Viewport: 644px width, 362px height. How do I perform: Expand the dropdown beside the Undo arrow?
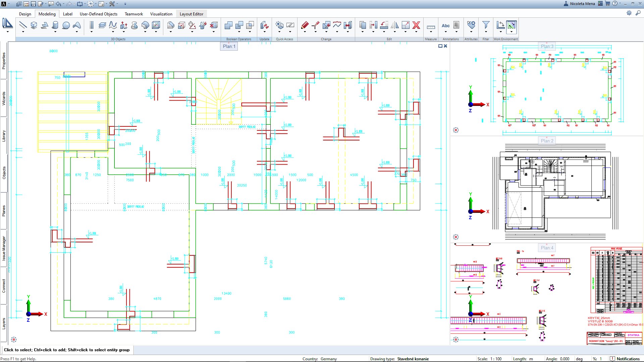point(63,4)
